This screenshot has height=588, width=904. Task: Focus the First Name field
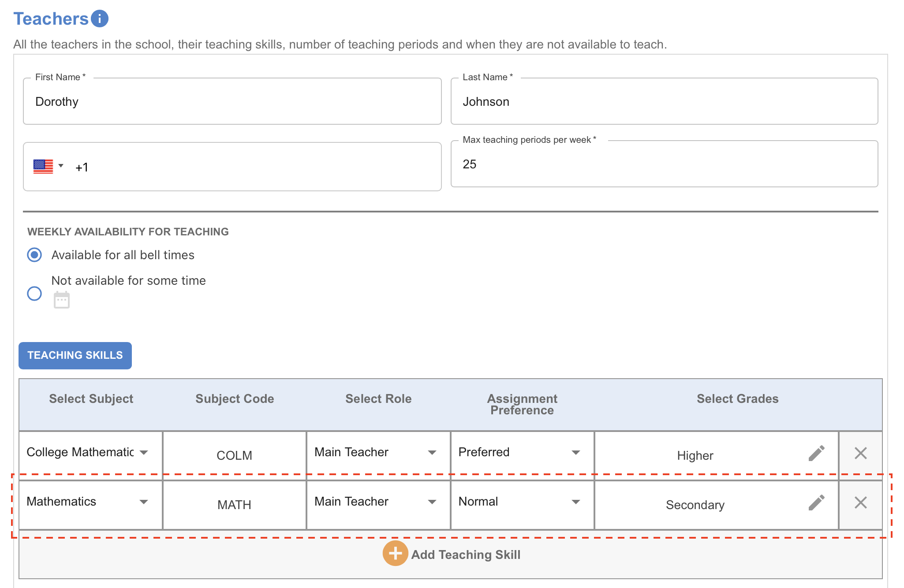coord(232,101)
